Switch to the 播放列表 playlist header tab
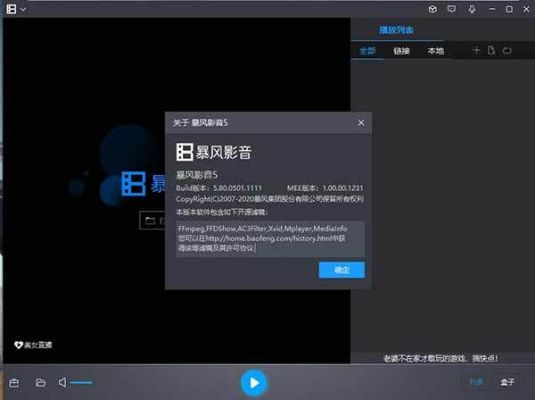This screenshot has width=535, height=400. (396, 30)
